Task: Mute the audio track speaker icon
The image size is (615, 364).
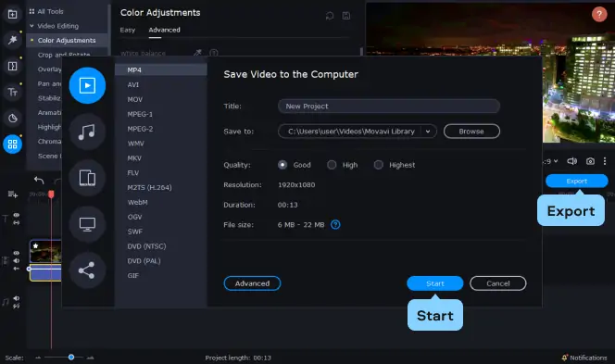Action: 16,298
